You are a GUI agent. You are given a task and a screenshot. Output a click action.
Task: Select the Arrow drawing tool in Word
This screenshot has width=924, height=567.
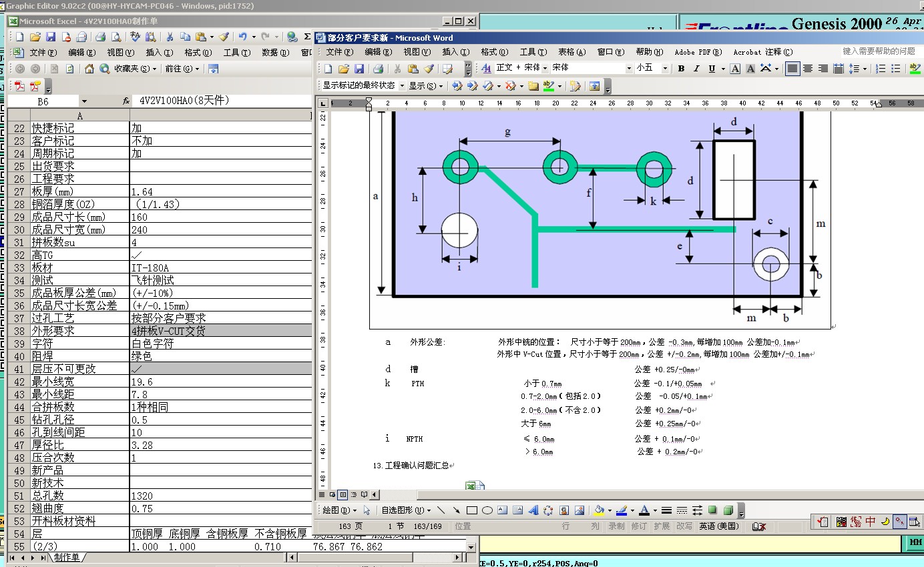[456, 510]
